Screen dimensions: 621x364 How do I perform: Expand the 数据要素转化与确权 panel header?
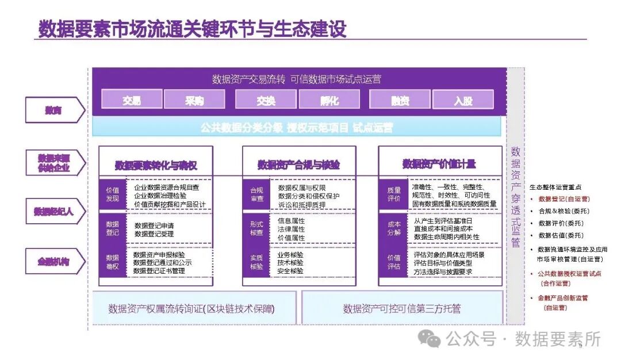point(156,163)
